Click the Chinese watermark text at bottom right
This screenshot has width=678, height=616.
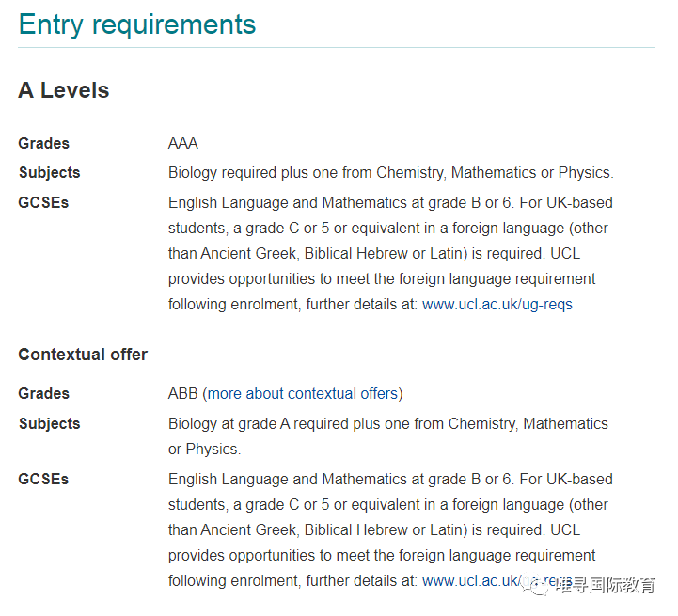pyautogui.click(x=606, y=585)
